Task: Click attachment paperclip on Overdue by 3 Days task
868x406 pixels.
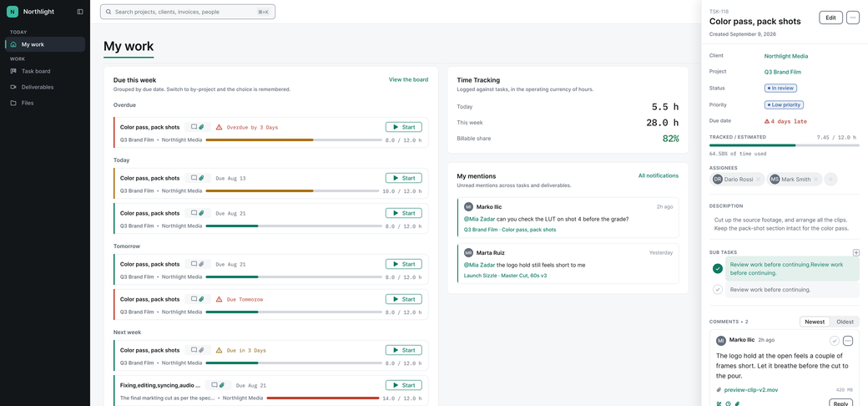Action: [202, 127]
